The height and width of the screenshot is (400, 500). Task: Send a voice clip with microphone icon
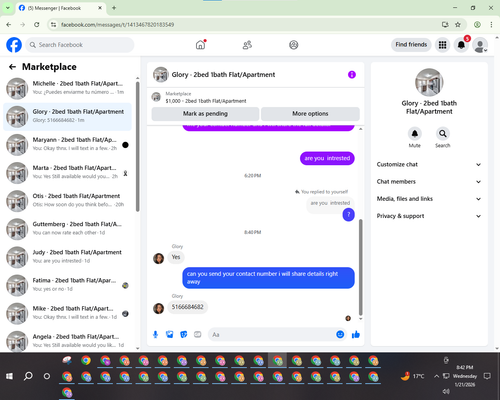[x=155, y=334]
